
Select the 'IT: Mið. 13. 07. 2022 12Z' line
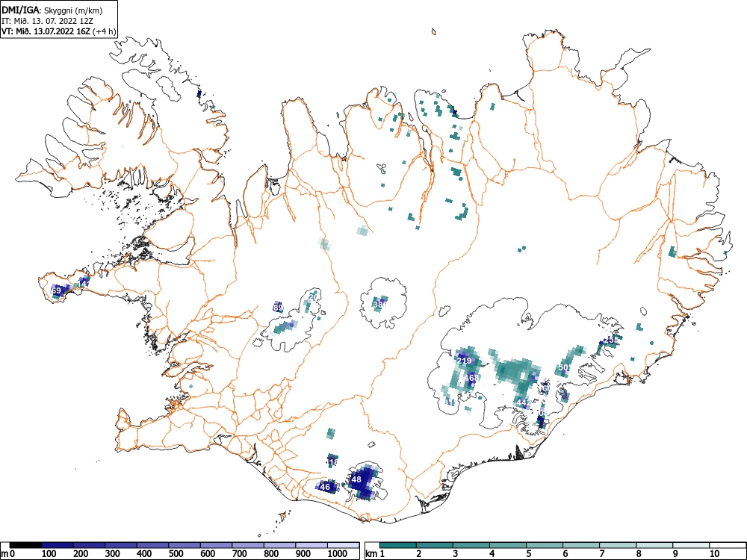[x=46, y=21]
